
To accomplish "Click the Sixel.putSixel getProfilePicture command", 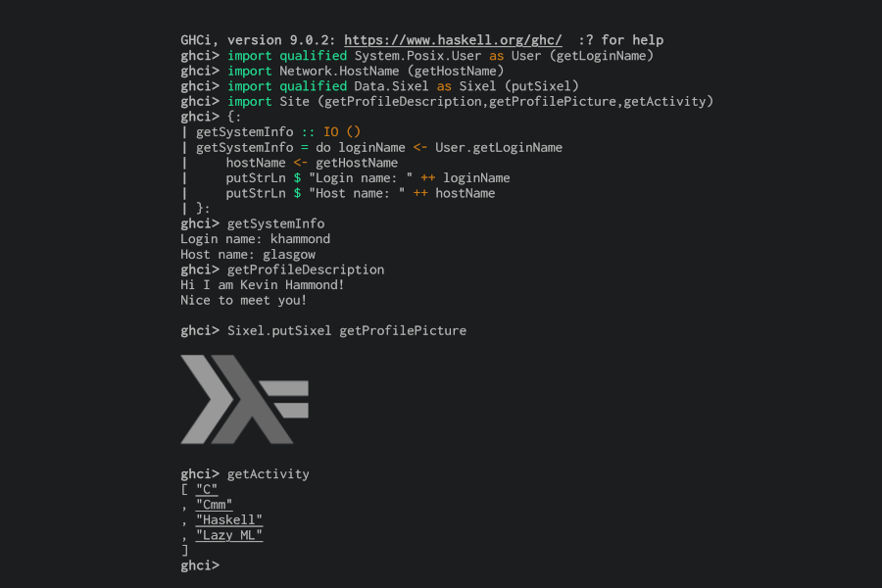I will click(347, 331).
